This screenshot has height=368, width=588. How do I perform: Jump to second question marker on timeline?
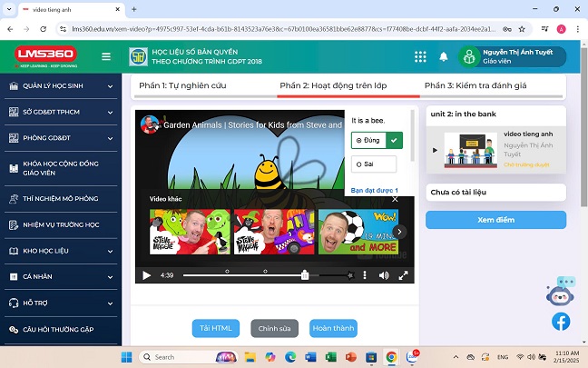(265, 271)
